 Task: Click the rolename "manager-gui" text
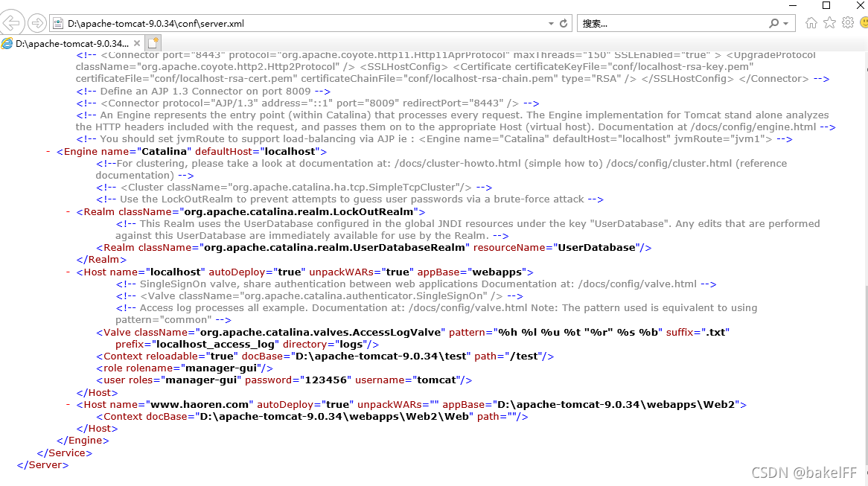click(x=221, y=368)
